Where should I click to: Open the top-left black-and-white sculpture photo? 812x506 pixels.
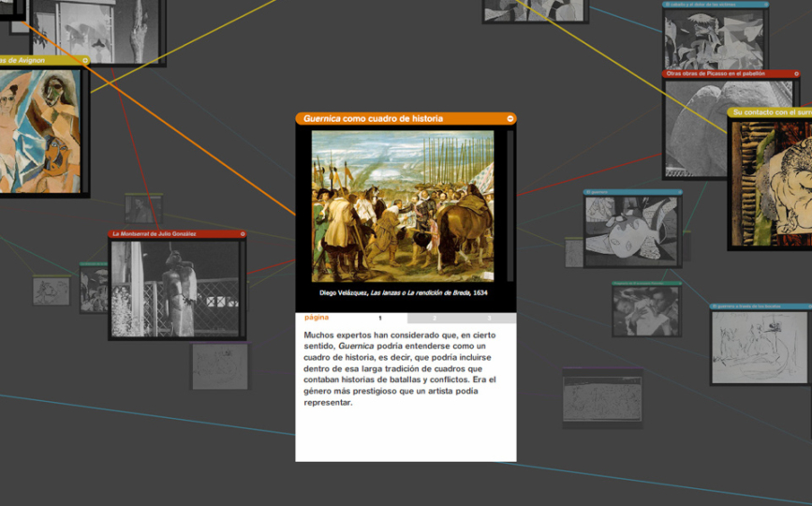(x=96, y=31)
